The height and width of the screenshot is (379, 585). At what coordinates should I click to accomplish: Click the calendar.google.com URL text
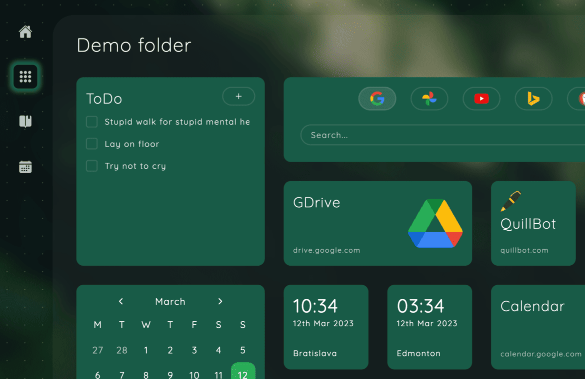coord(541,354)
